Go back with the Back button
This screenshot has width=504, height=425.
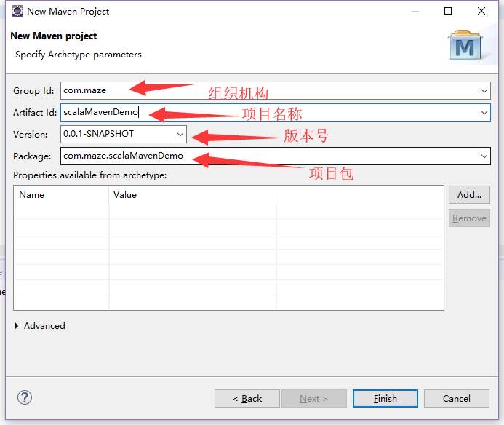(247, 398)
